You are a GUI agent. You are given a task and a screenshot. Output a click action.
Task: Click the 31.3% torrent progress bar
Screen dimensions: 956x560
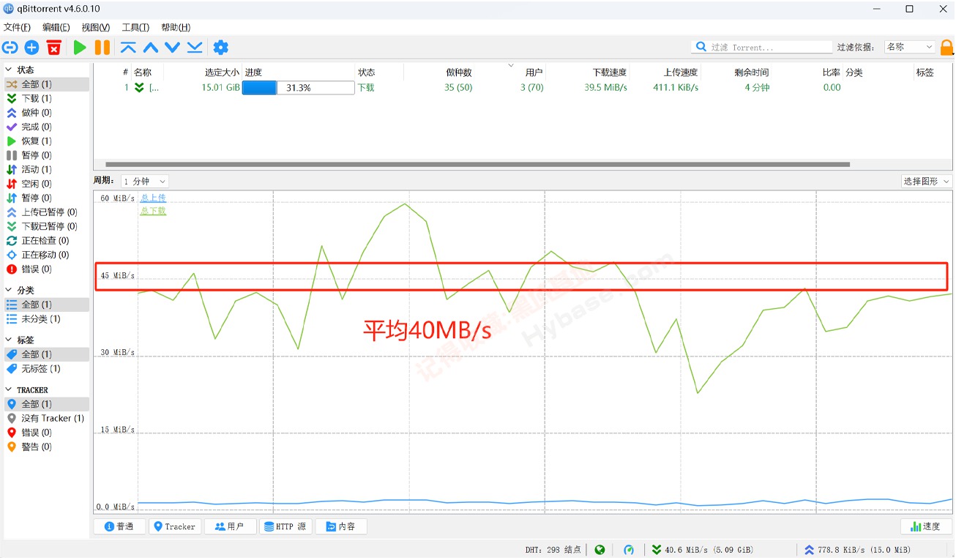(x=298, y=88)
